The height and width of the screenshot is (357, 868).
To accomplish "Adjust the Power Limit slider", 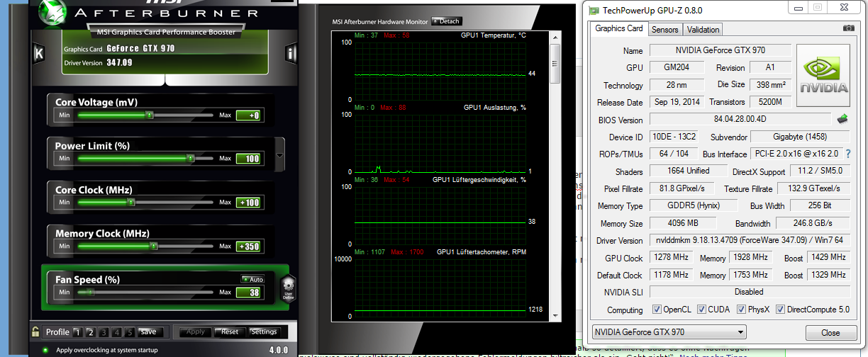I will coord(145,158).
